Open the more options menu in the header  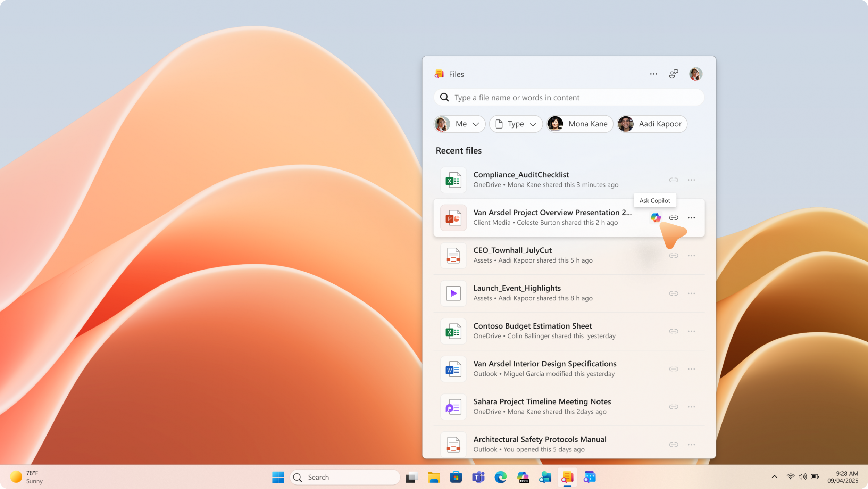coord(653,74)
